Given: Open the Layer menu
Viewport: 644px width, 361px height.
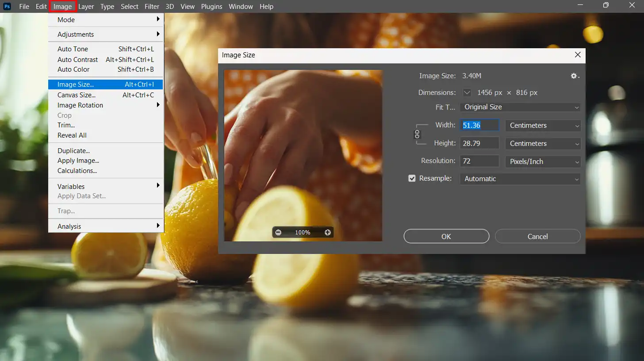Looking at the screenshot, I should pyautogui.click(x=86, y=7).
